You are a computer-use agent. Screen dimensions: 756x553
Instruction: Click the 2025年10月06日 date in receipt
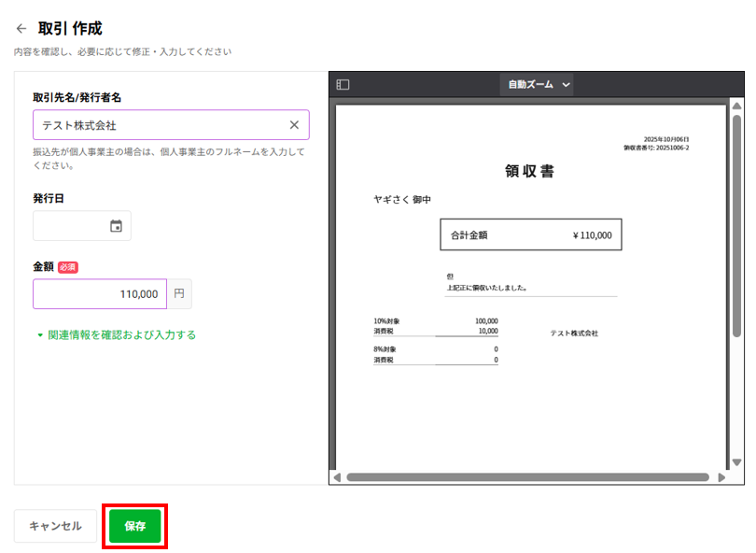[x=666, y=139]
